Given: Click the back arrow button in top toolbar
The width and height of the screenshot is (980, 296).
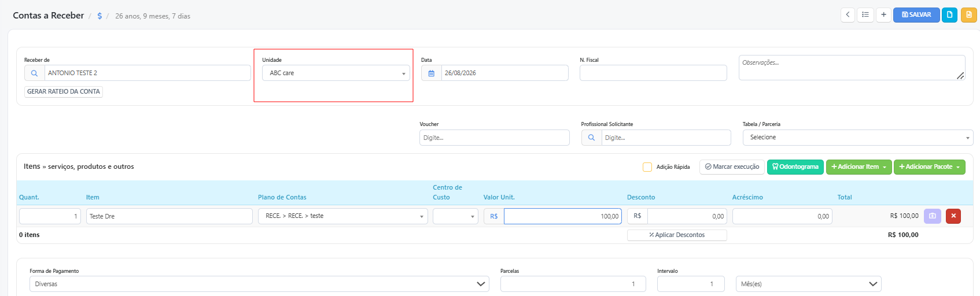Looking at the screenshot, I should pos(848,14).
